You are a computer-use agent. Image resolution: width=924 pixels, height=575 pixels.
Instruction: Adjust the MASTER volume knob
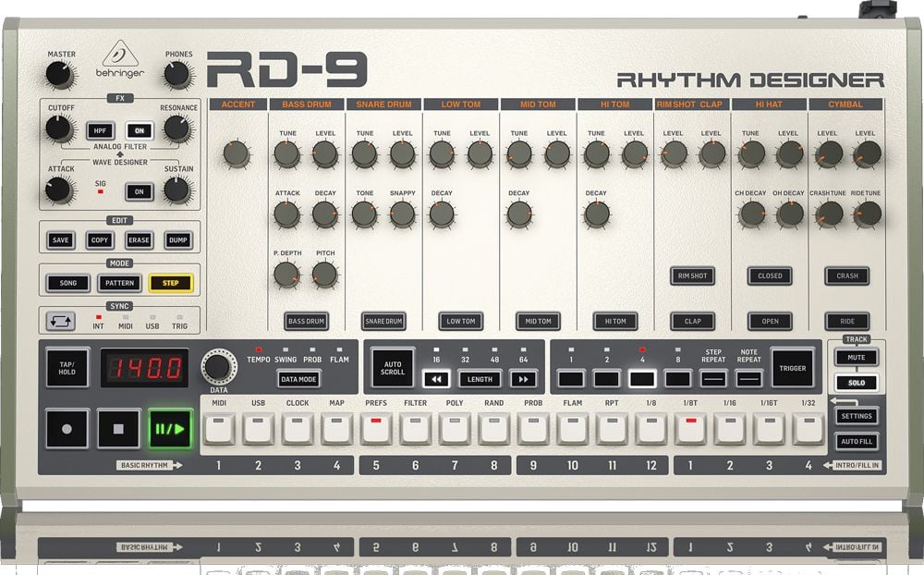[59, 75]
